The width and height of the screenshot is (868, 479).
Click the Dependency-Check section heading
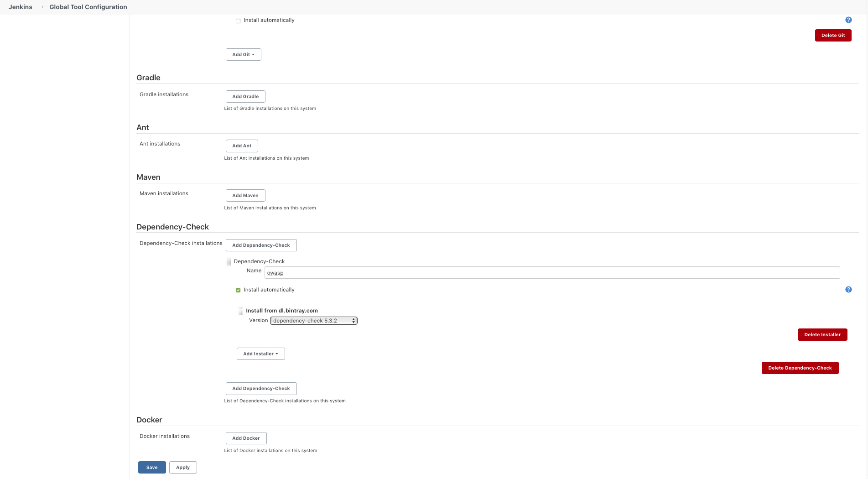click(172, 227)
